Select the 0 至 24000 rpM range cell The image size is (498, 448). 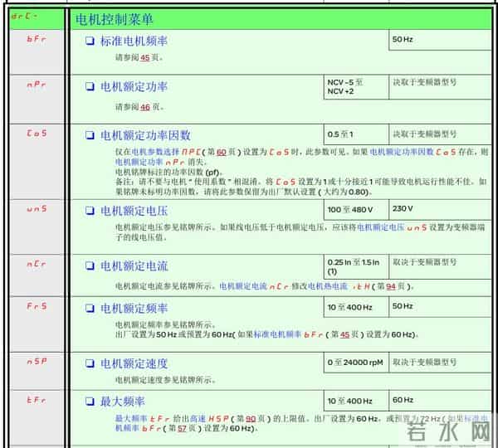(356, 363)
